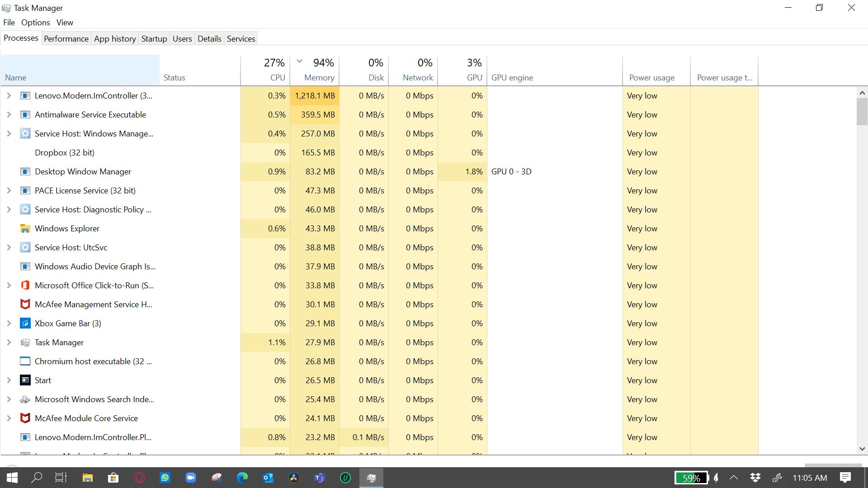Show hidden system tray icons
The width and height of the screenshot is (868, 488).
[x=734, y=478]
